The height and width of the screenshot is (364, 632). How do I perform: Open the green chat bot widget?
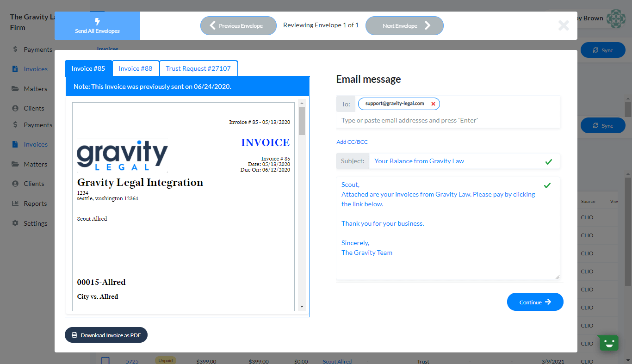point(609,343)
